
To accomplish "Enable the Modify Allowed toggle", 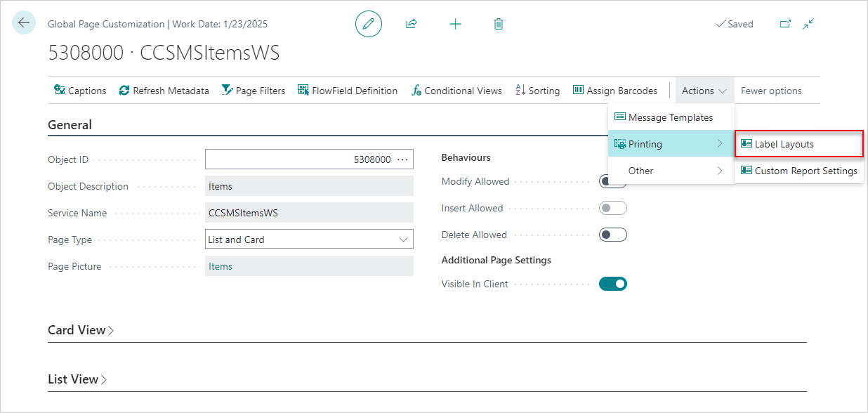I will 612,181.
